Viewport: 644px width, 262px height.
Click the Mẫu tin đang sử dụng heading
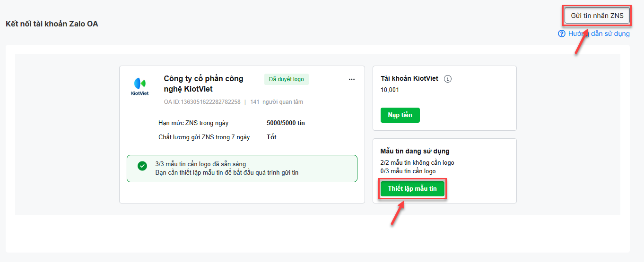pyautogui.click(x=415, y=152)
